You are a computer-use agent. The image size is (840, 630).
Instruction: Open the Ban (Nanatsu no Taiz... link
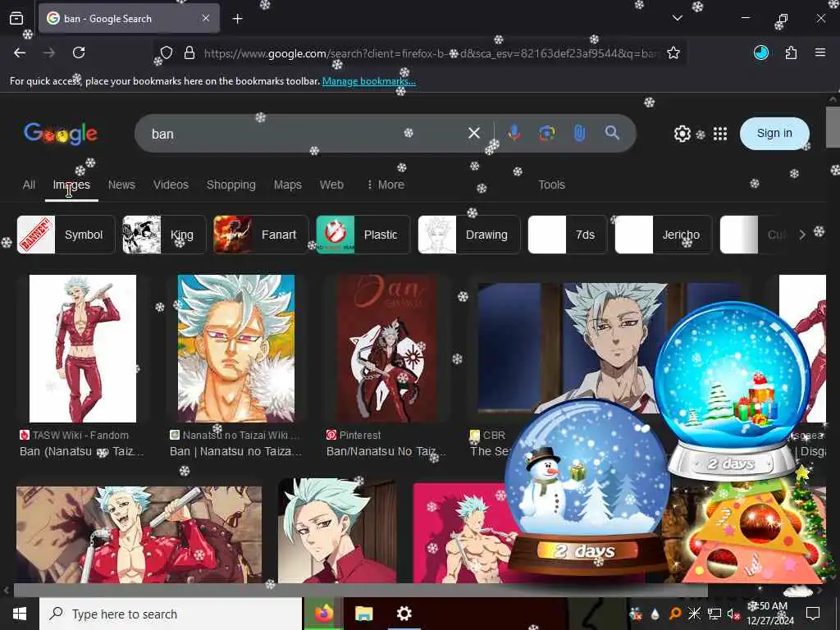pyautogui.click(x=81, y=452)
